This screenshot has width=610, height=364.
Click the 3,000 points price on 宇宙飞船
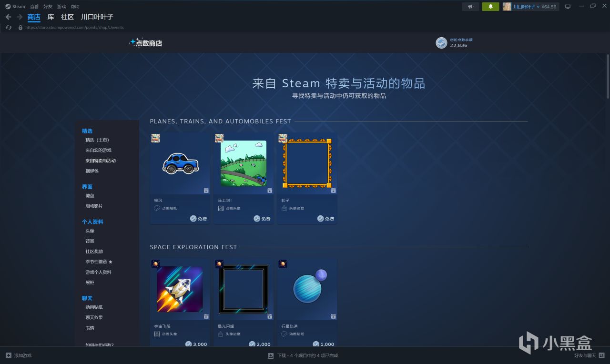196,344
